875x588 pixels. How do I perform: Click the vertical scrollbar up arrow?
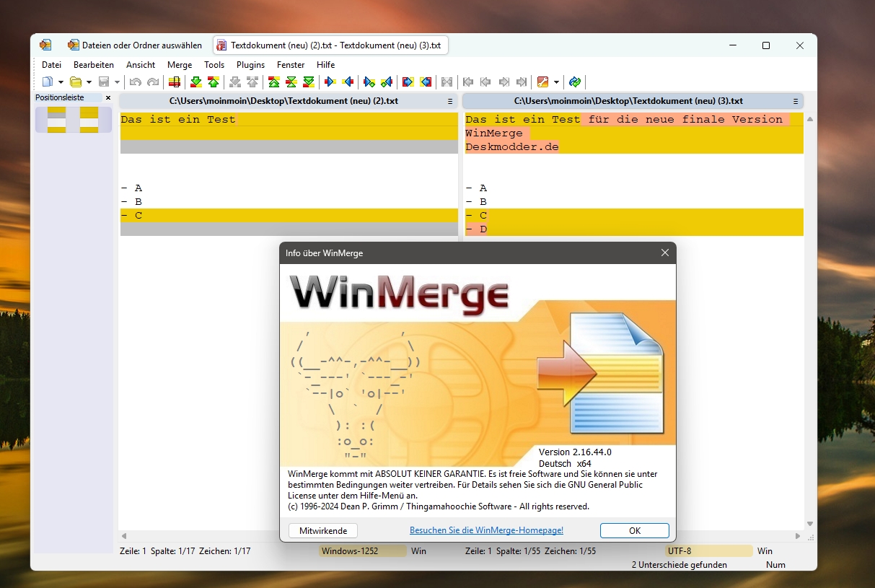tap(810, 118)
